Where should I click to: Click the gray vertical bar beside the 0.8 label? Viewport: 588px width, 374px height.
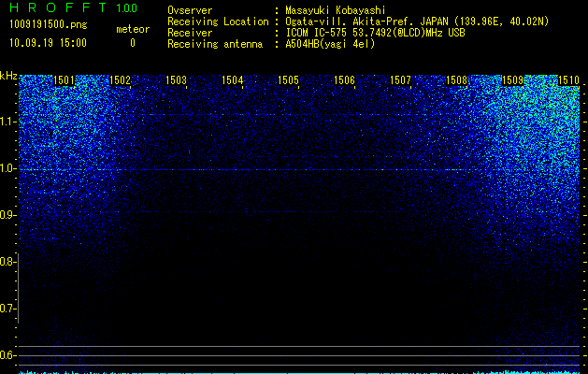click(x=19, y=288)
